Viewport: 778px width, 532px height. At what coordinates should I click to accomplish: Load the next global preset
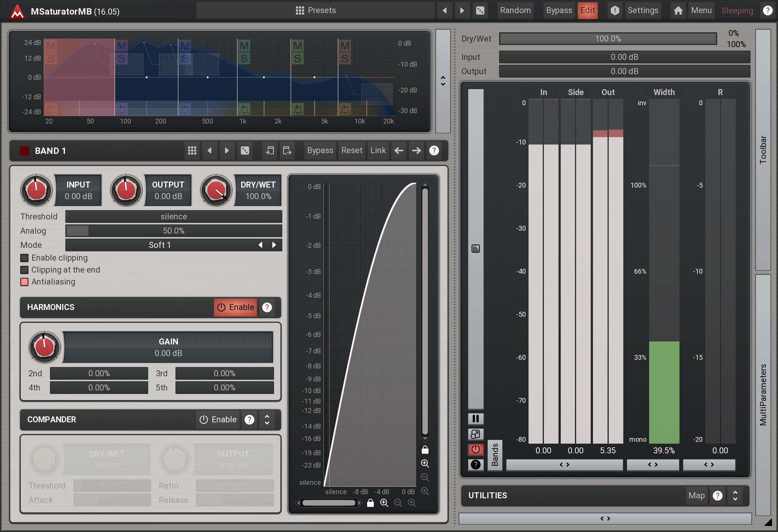[x=462, y=10]
